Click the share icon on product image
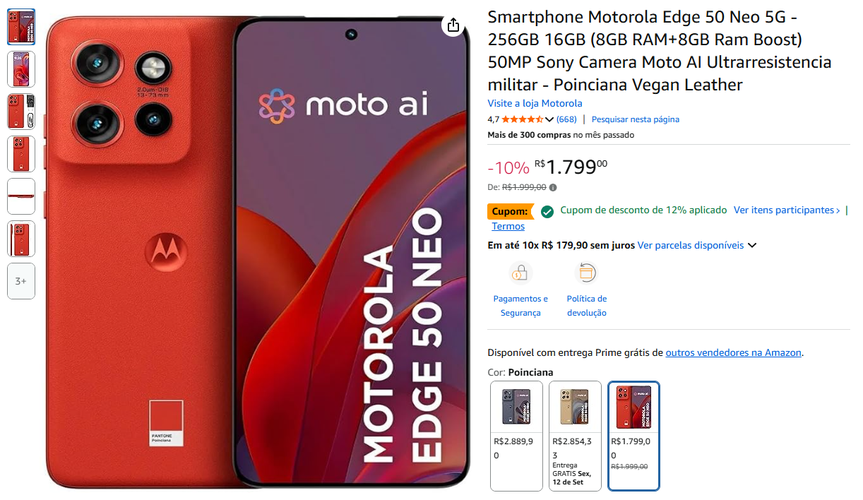The image size is (863, 500). [x=453, y=25]
